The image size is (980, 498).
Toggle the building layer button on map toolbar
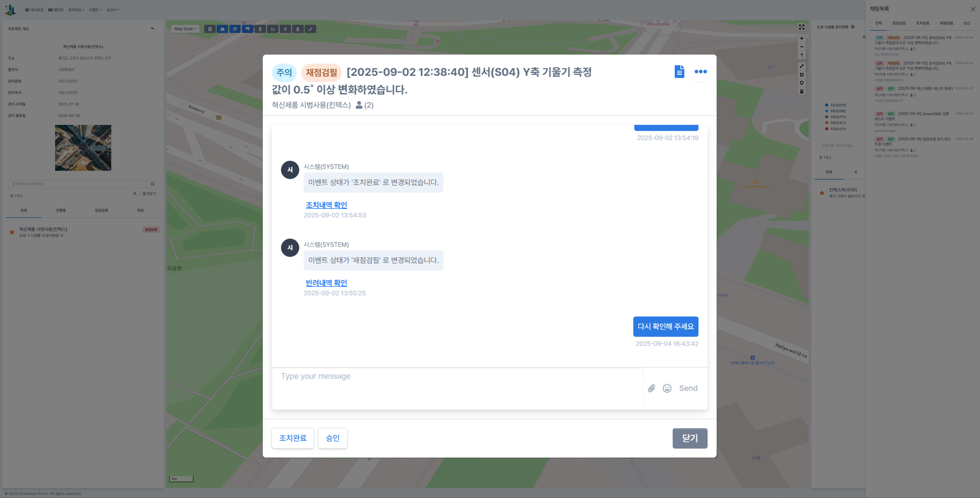click(x=210, y=29)
